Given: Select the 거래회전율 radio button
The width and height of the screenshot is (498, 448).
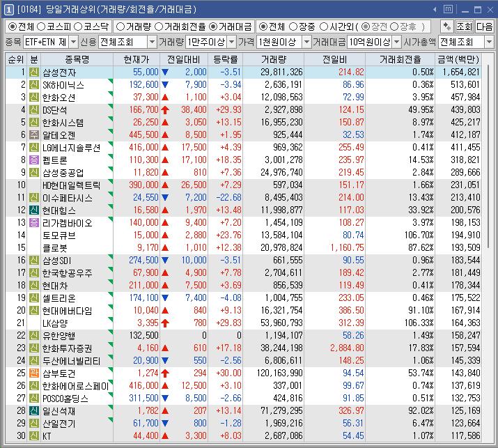Looking at the screenshot, I should pyautogui.click(x=159, y=26).
